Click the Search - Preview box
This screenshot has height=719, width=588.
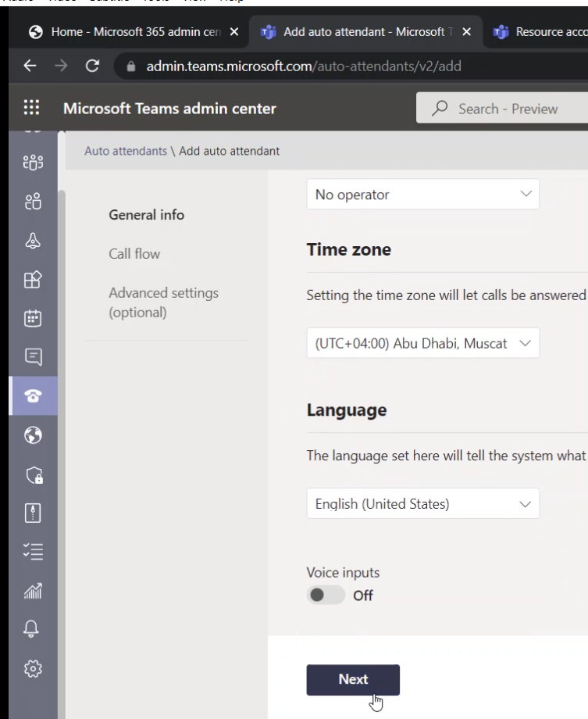[508, 109]
